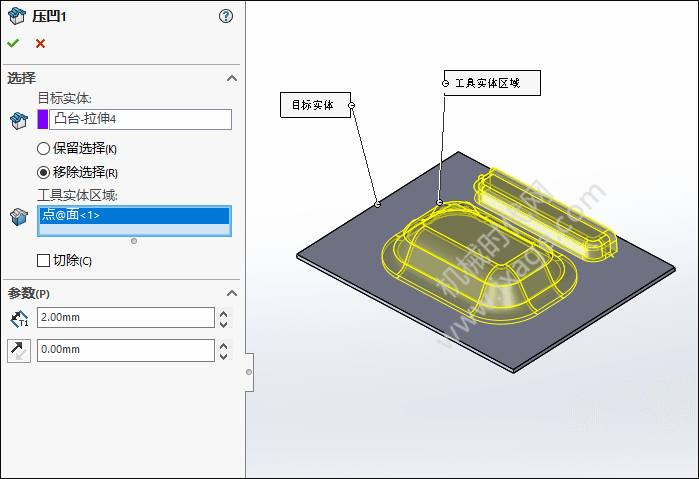Collapse the 参数(P) section
The image size is (699, 479).
[x=232, y=293]
